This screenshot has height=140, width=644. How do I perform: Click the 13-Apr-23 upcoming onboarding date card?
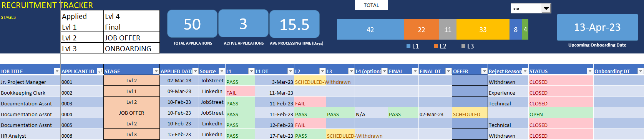click(x=598, y=27)
